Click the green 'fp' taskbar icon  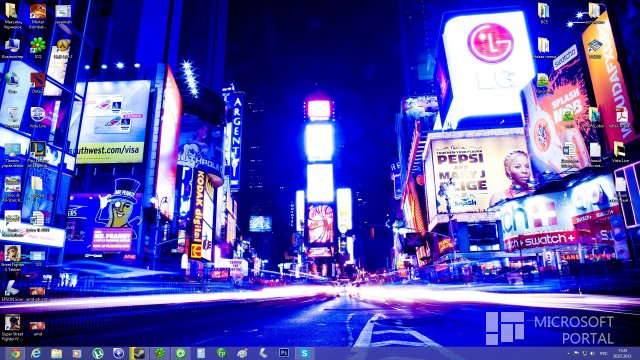click(222, 353)
